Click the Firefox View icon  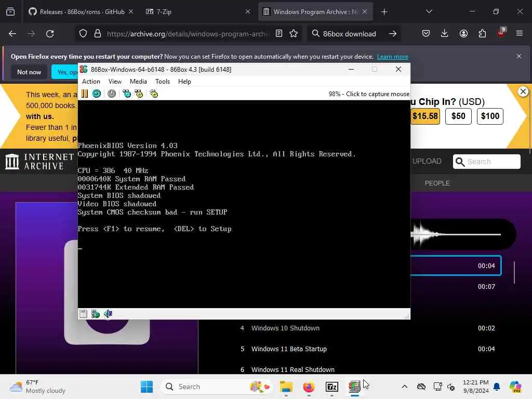(x=10, y=12)
